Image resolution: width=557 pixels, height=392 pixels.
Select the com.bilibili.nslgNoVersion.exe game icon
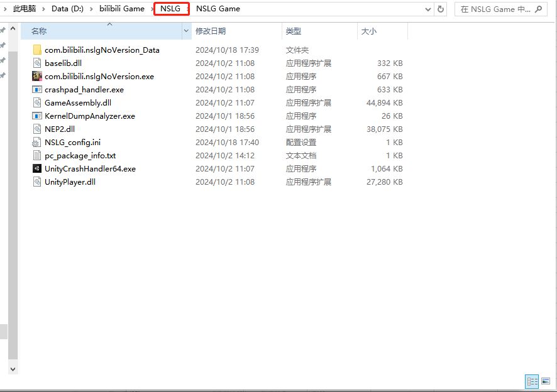(37, 77)
